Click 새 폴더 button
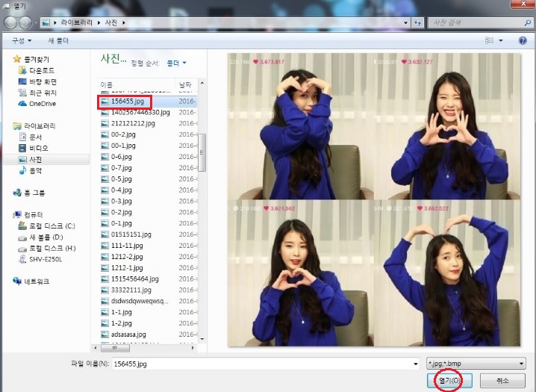The height and width of the screenshot is (392, 536). [x=58, y=40]
